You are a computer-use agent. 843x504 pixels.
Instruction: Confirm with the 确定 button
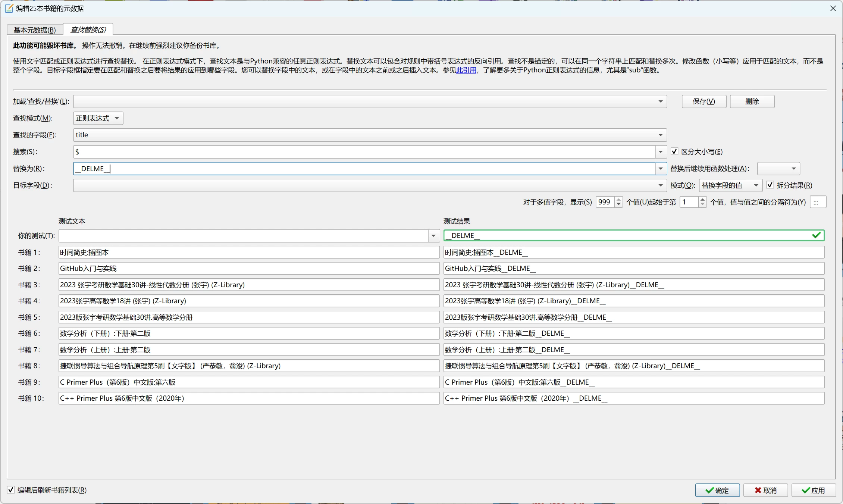(x=717, y=490)
